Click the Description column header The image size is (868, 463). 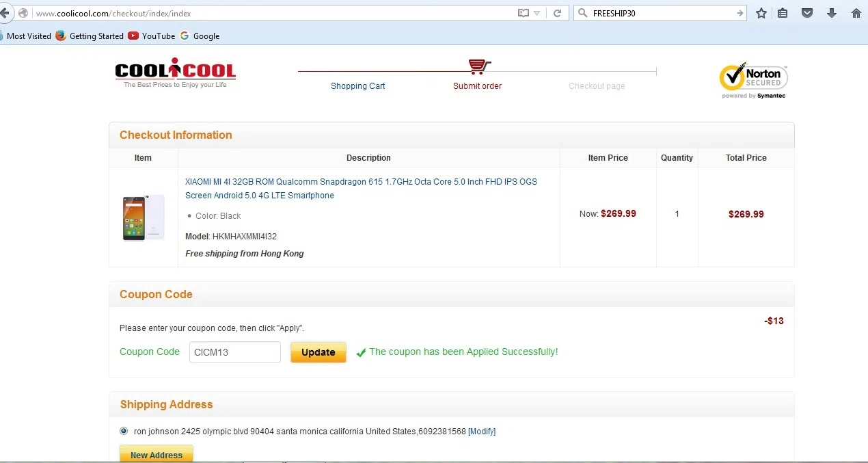click(x=368, y=158)
